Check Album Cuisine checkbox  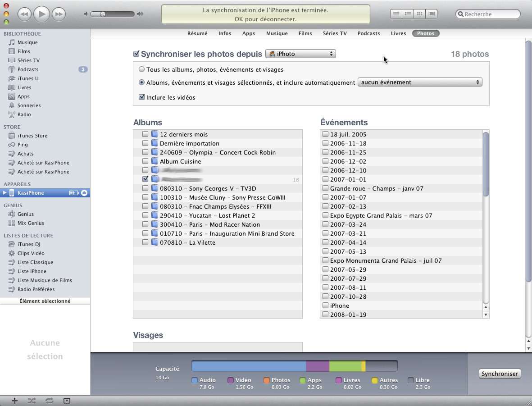145,161
